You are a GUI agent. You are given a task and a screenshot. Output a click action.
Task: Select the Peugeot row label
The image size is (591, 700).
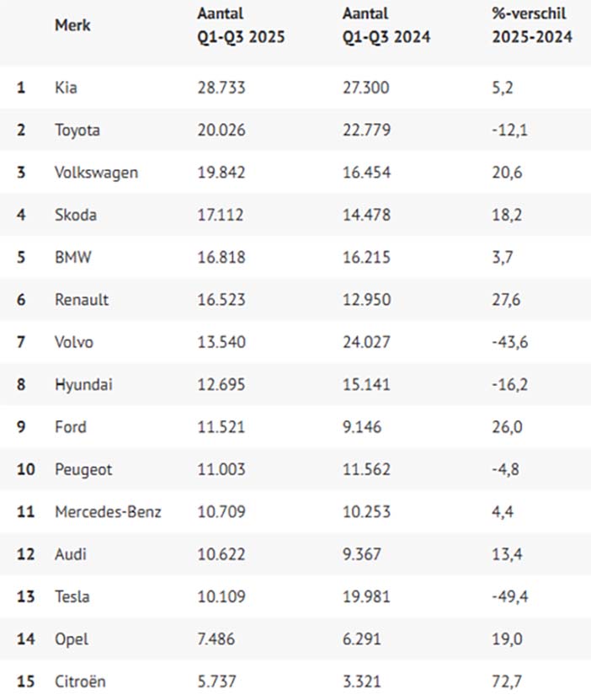pos(83,470)
